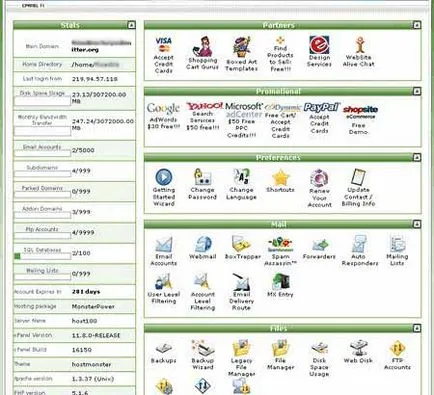Image resolution: width=434 pixels, height=395 pixels.
Task: Open Design Services icon
Action: pos(319,45)
